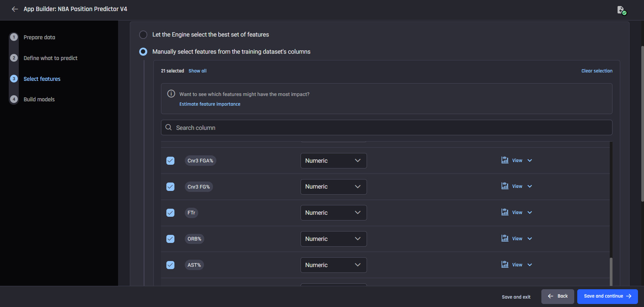The width and height of the screenshot is (644, 307).
Task: Click the page vertical scrollbar
Action: click(642, 123)
